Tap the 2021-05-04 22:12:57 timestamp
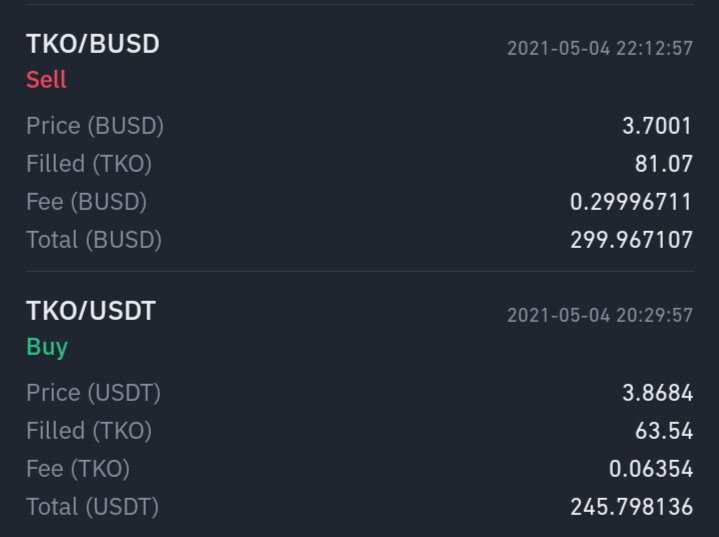 pos(600,48)
